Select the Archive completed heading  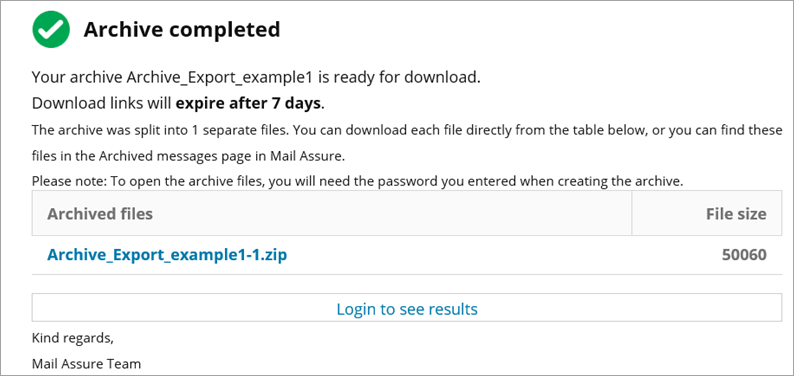point(182,29)
